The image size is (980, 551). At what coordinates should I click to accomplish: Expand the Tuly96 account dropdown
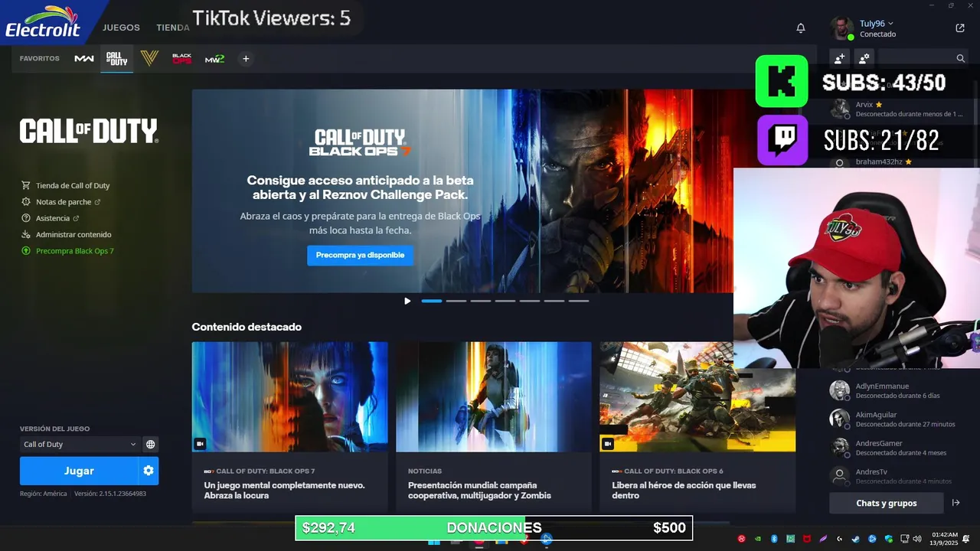[877, 24]
